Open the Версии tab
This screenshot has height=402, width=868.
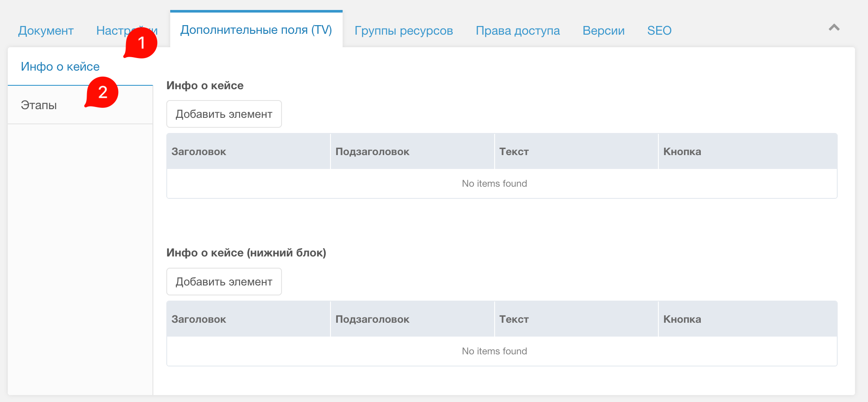tap(603, 30)
